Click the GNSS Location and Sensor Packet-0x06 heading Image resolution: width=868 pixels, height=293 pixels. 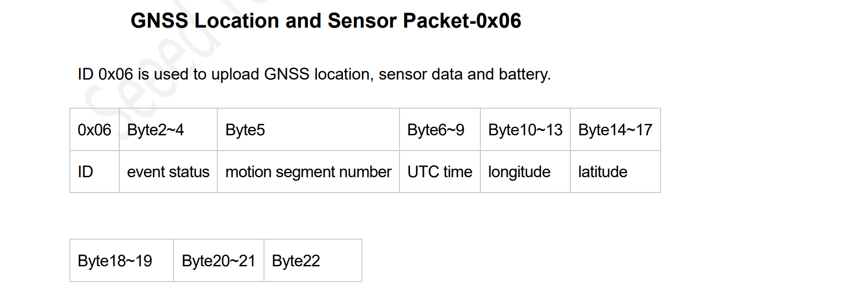pyautogui.click(x=326, y=21)
